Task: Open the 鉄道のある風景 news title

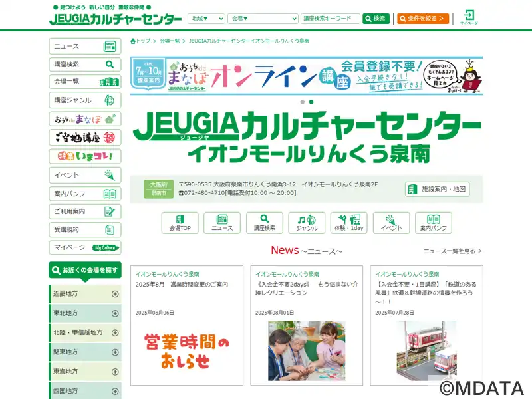Action: [426, 293]
